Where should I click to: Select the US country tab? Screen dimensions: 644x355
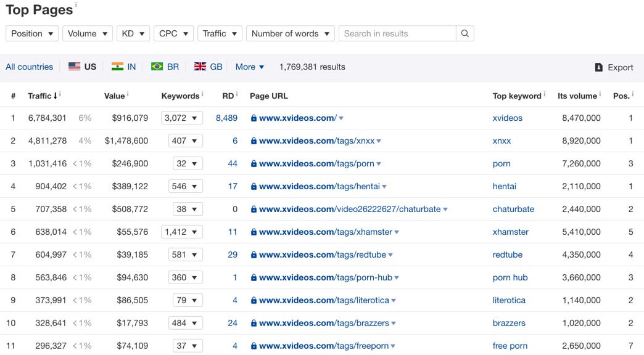82,67
